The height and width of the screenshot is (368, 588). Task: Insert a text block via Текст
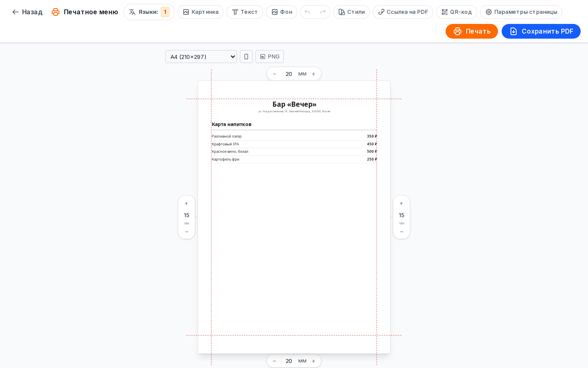point(245,12)
